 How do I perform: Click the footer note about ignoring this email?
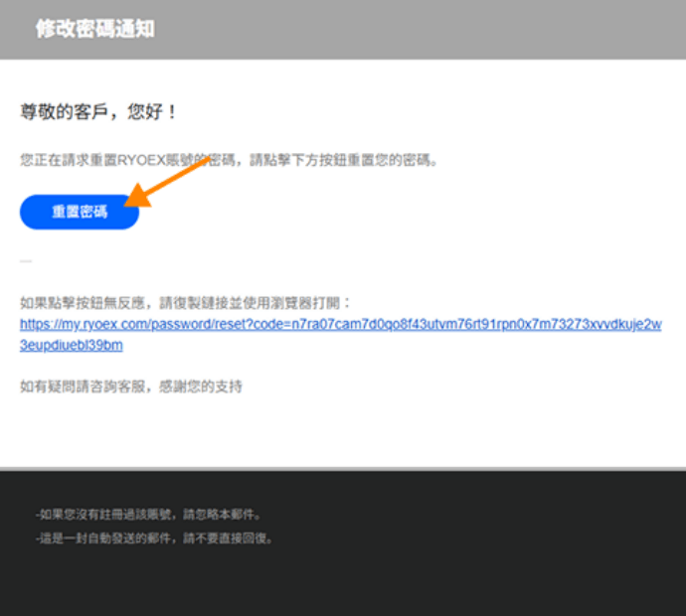[148, 515]
